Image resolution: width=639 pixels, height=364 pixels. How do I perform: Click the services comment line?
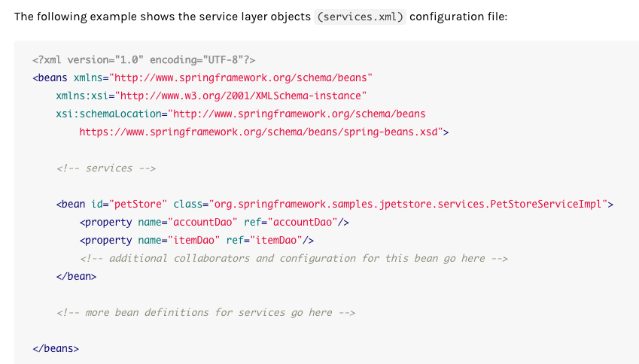tap(105, 168)
